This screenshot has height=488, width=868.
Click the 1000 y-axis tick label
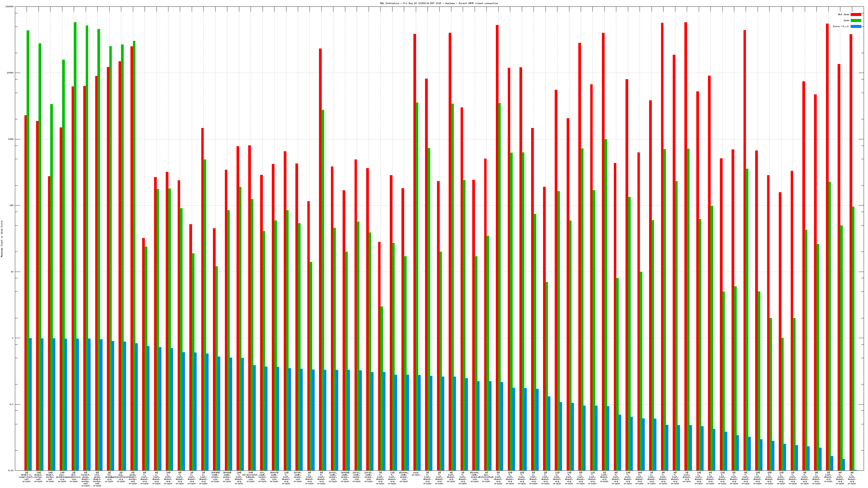click(11, 139)
